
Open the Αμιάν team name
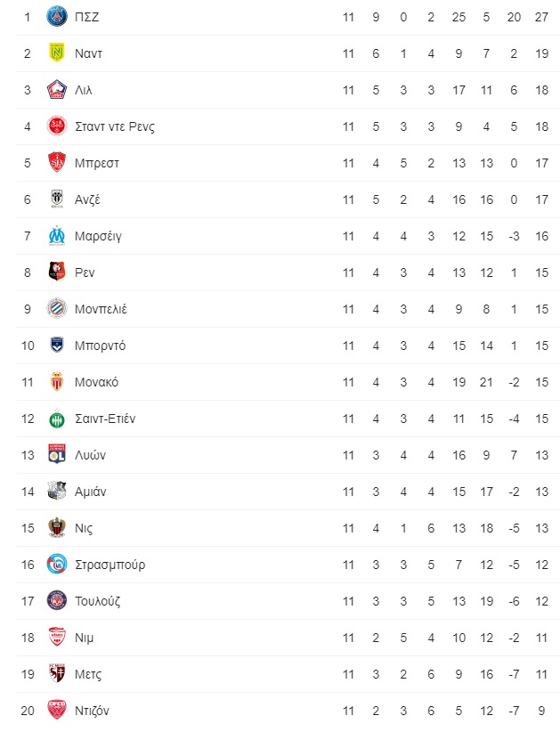[x=91, y=492]
